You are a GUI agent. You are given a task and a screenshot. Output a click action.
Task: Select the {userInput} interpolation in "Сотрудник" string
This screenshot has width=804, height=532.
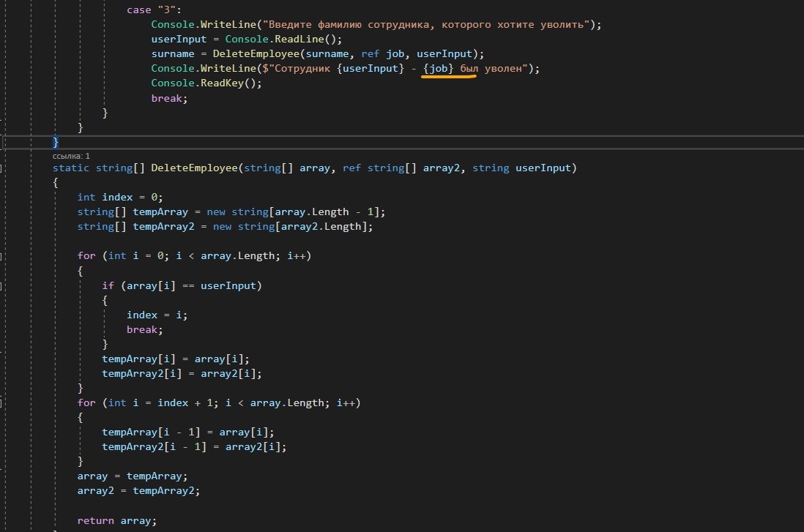point(371,69)
